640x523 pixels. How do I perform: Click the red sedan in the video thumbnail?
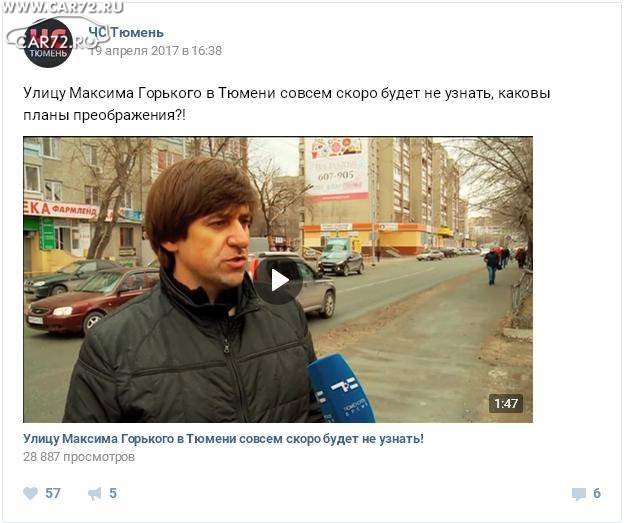coord(92,300)
